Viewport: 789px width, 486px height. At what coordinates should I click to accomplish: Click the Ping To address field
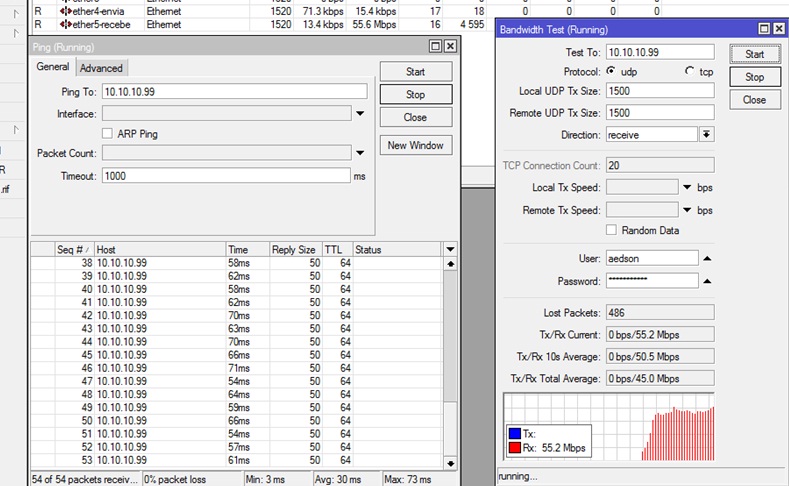point(235,92)
